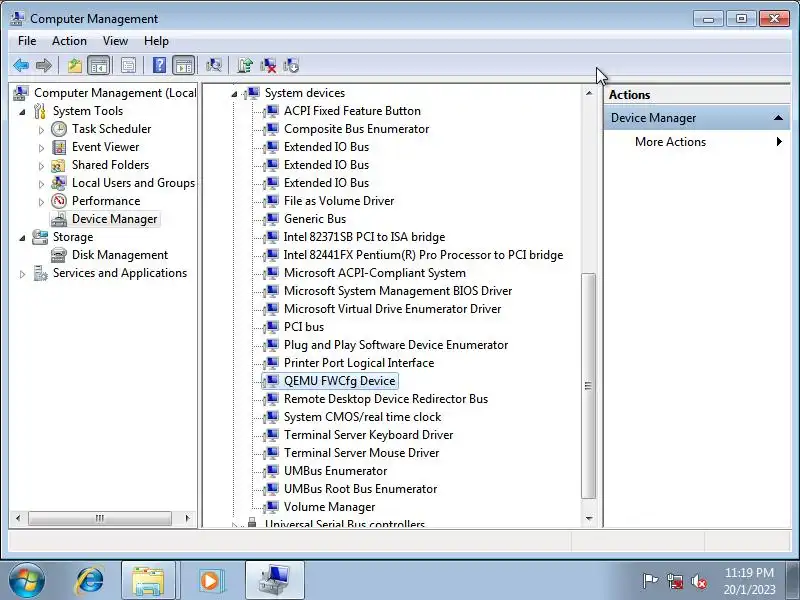Screen dimensions: 800x600
Task: Select Terminal Server Keyboard Driver
Action: (x=368, y=435)
